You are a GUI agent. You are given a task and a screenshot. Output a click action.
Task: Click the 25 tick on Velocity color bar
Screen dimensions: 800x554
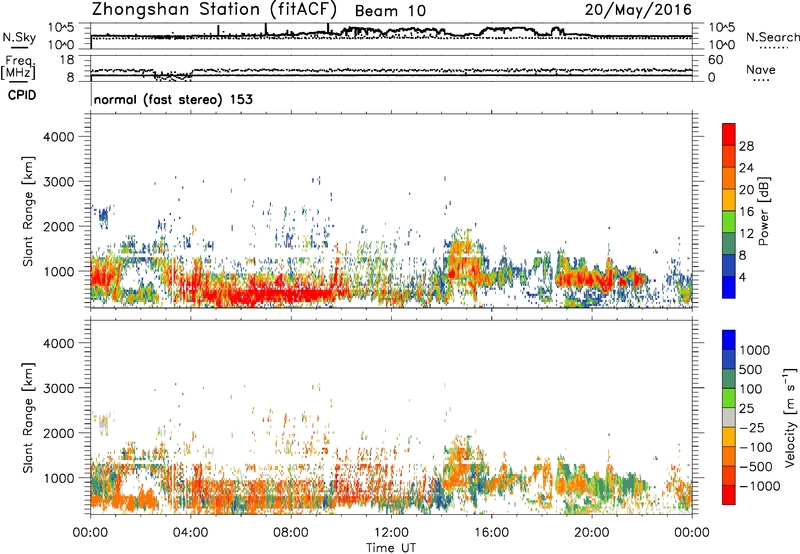(747, 408)
